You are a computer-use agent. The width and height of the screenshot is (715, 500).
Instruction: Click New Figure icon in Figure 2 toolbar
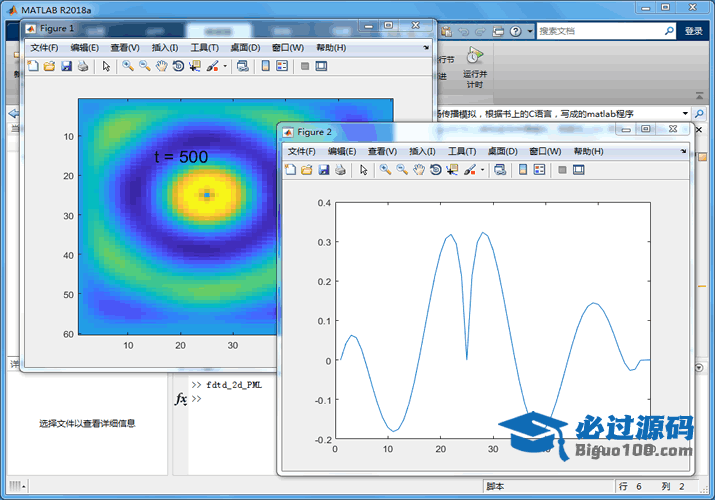click(x=290, y=170)
